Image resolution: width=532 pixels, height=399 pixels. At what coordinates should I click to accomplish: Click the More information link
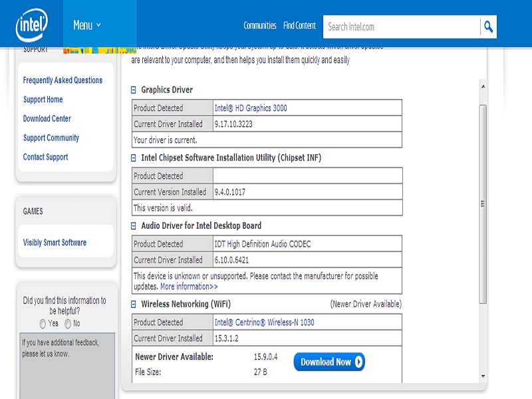pos(189,287)
